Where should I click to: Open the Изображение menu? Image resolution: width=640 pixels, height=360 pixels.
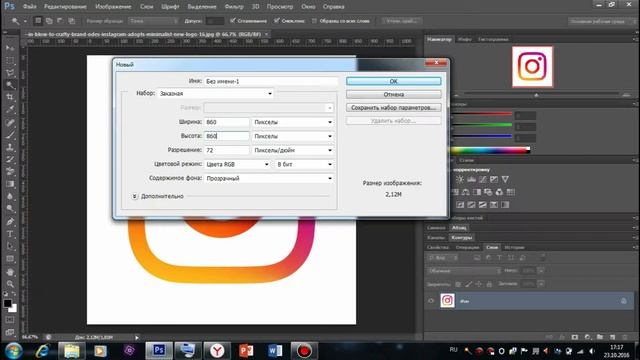(113, 7)
